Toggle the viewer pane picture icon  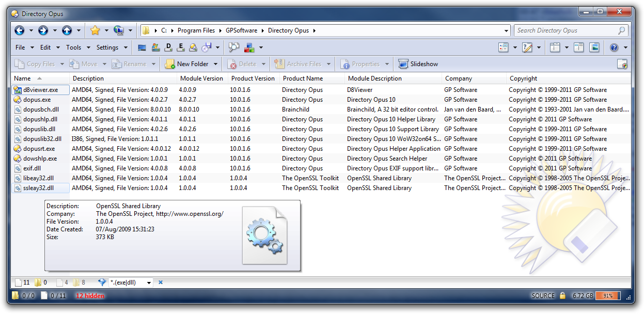pyautogui.click(x=594, y=48)
